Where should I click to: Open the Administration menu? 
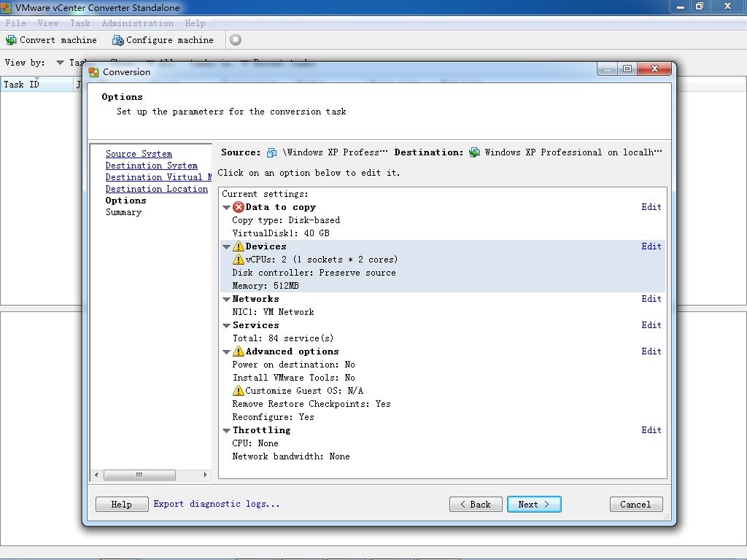click(138, 23)
